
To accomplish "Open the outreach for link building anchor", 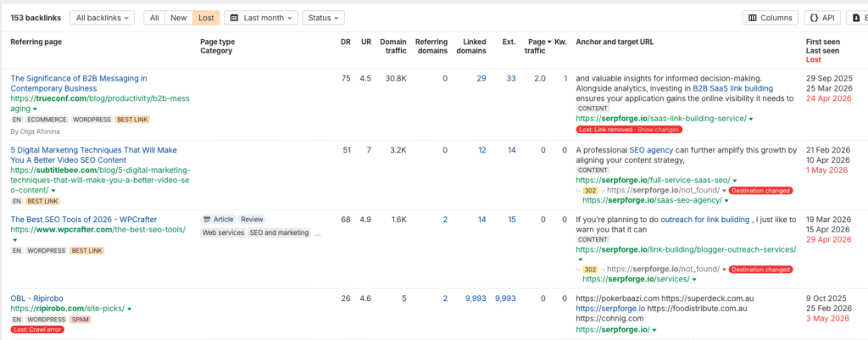I will tap(704, 220).
